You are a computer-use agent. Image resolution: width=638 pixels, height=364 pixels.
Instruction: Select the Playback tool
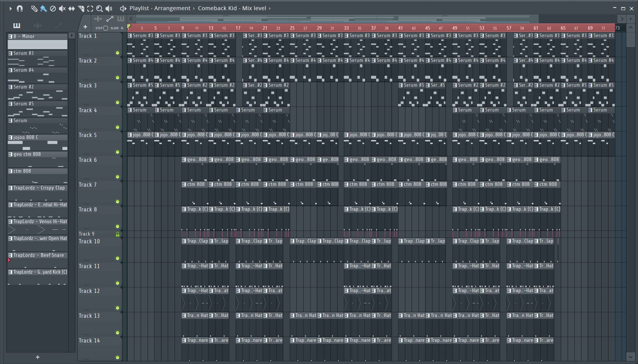[109, 8]
